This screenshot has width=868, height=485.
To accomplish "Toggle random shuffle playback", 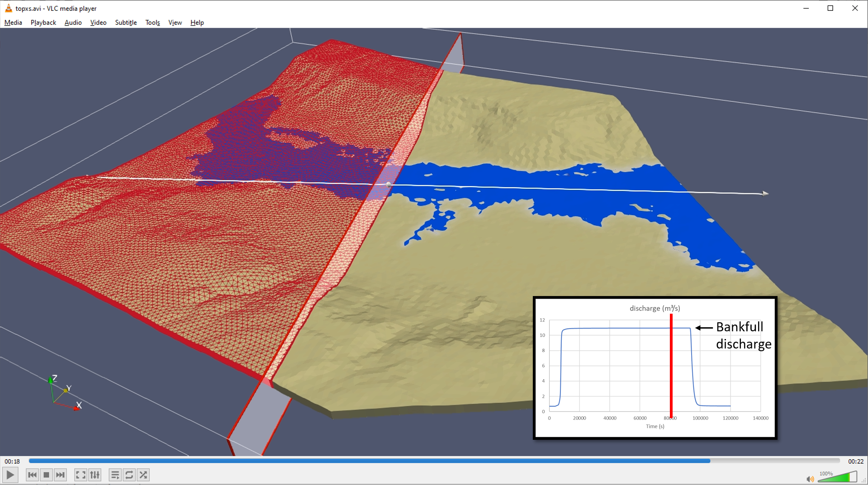I will (143, 475).
